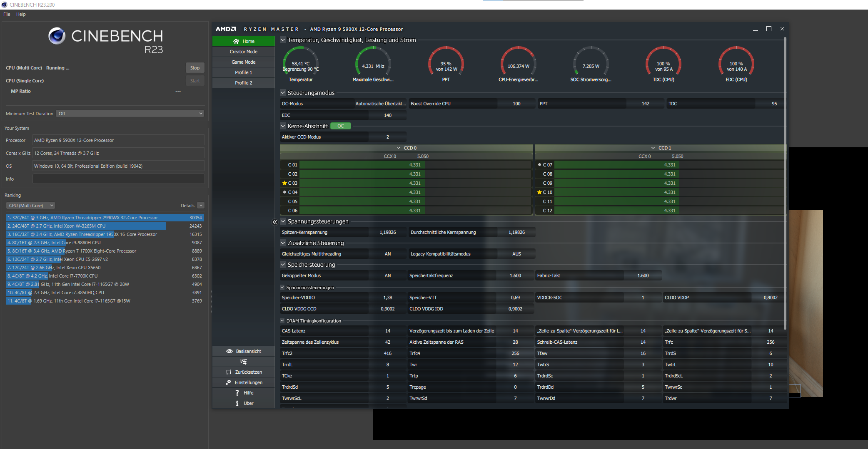
Task: Open the File menu in Cinebench
Action: coord(7,14)
